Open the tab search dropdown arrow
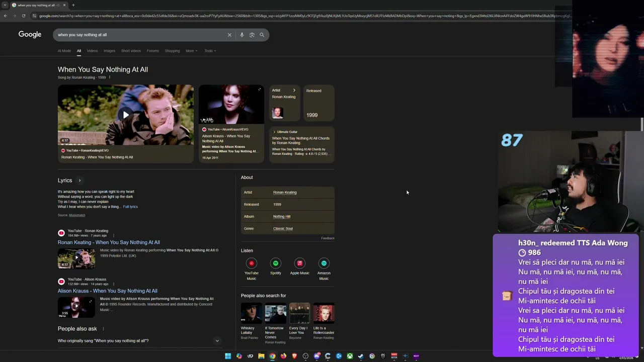Image resolution: width=644 pixels, height=362 pixels. [5, 5]
